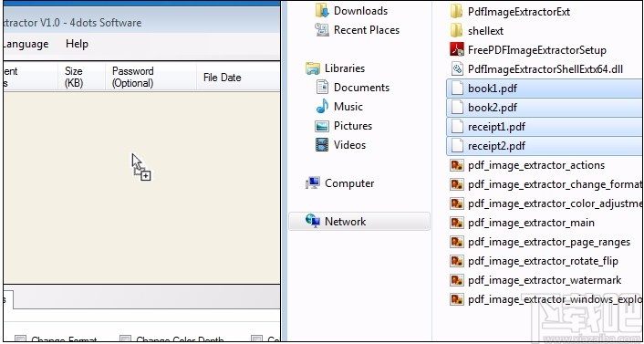Select the receipt1.pdf file name

click(x=496, y=127)
